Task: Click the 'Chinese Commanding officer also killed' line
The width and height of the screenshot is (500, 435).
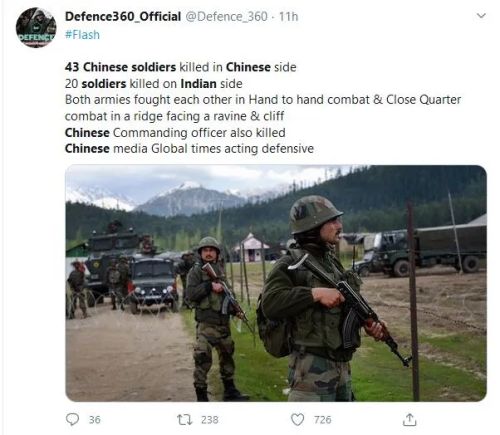Action: [175, 132]
